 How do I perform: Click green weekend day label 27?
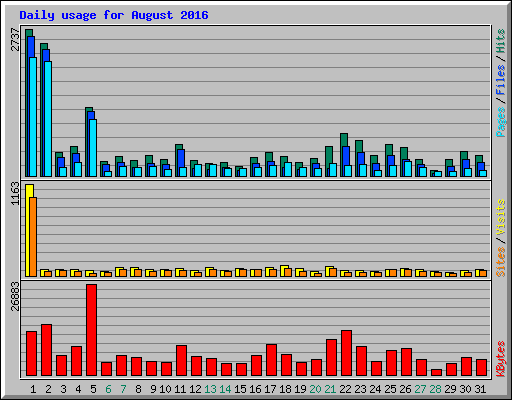click(420, 389)
